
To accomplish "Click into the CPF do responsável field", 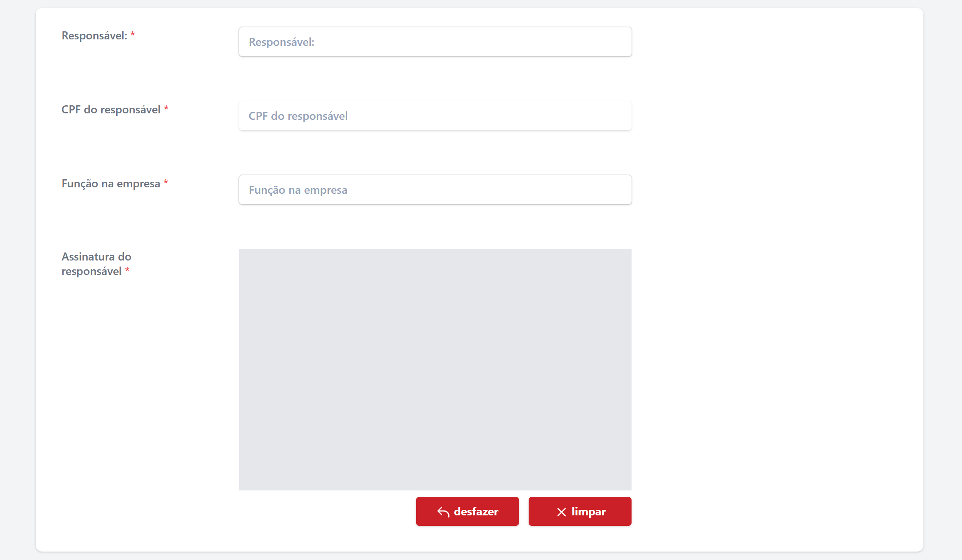I will (435, 116).
